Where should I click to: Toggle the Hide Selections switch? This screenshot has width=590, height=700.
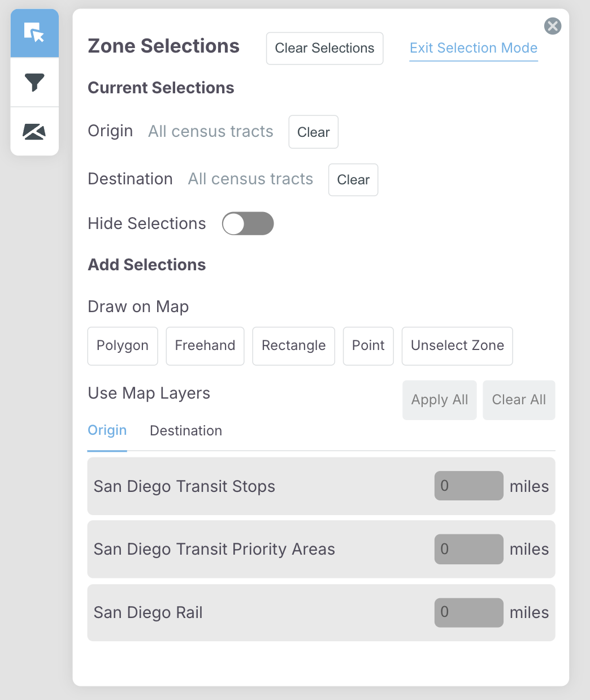pos(248,223)
